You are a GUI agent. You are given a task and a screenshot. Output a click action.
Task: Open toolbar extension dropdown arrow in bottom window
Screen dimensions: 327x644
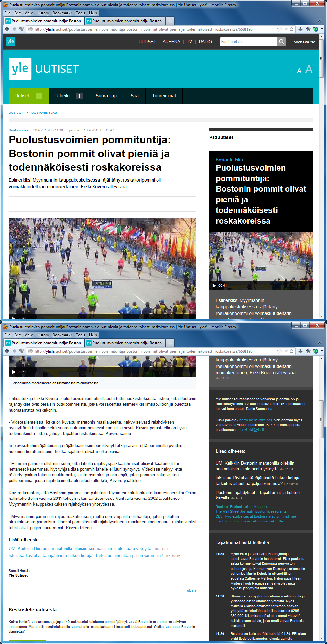pos(322,351)
